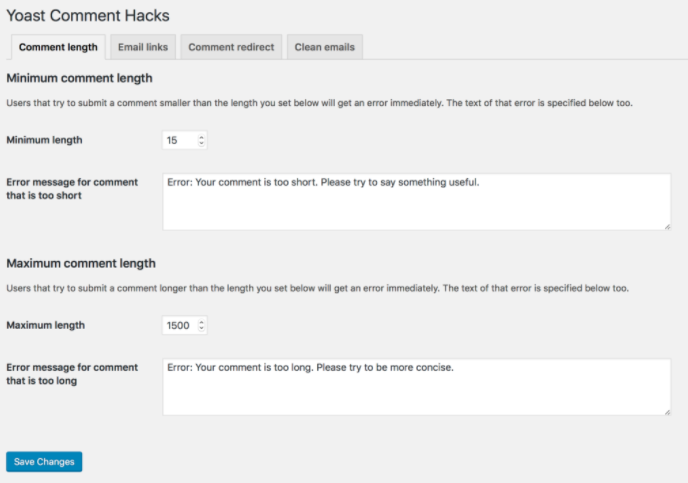Select the Comment redirect tab

231,47
